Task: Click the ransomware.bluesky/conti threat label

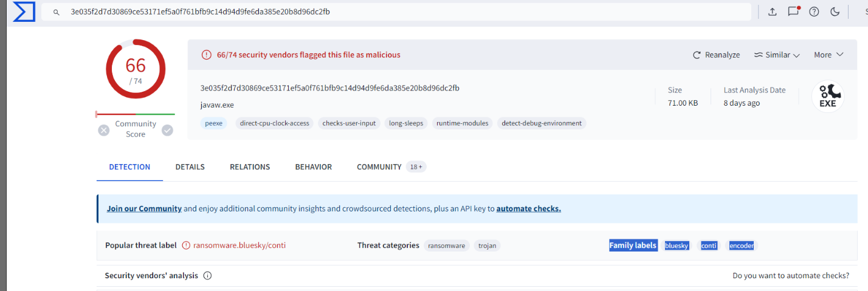Action: [239, 245]
